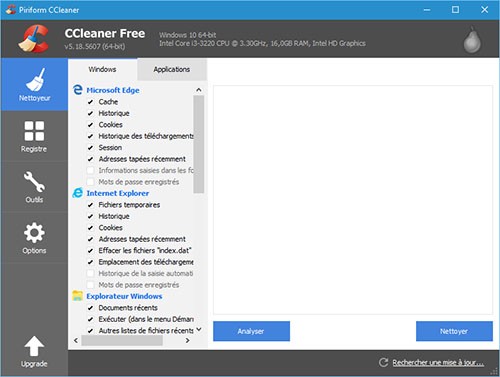Click the horizontal scrollbar thumb
Viewport: 500px width, 377px height.
(122, 340)
